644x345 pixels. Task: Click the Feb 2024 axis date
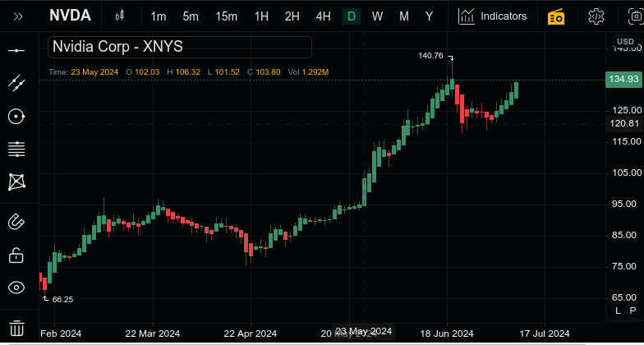tap(61, 333)
